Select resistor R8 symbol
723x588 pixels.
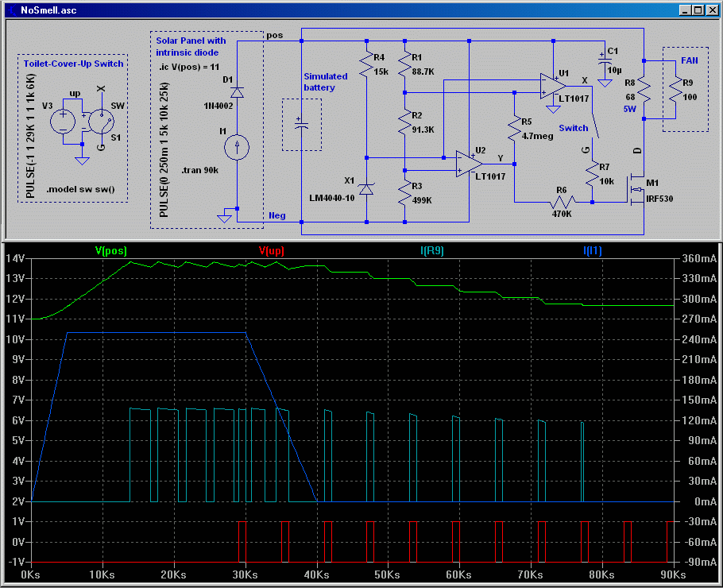644,90
